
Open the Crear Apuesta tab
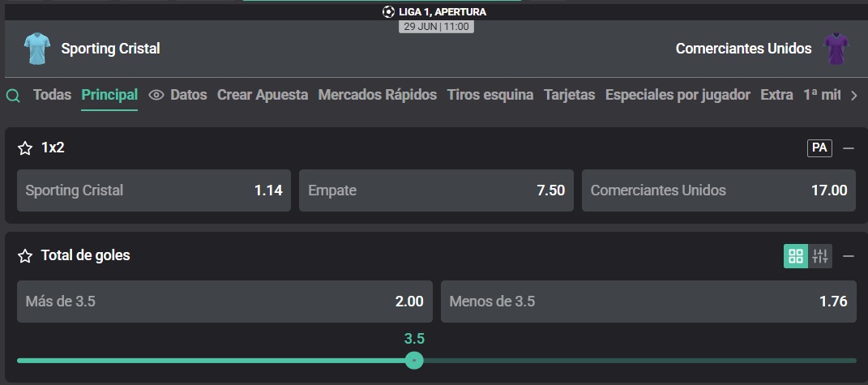[263, 95]
